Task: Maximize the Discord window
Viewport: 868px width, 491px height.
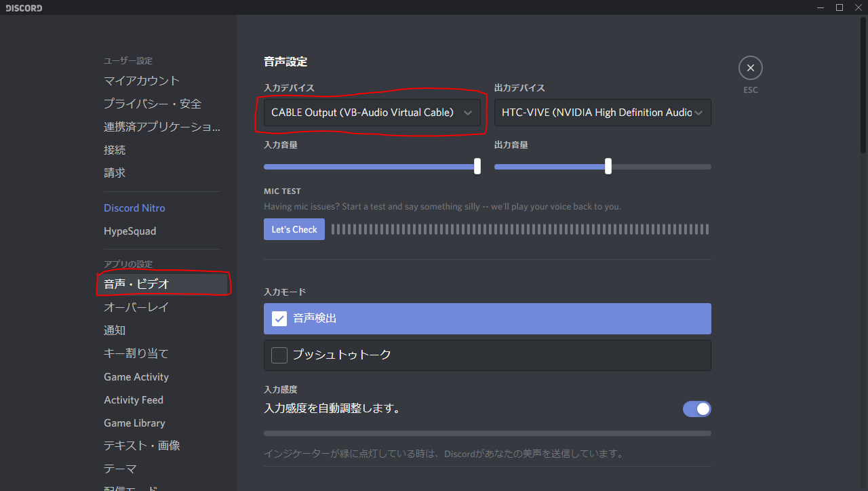Action: click(x=840, y=7)
